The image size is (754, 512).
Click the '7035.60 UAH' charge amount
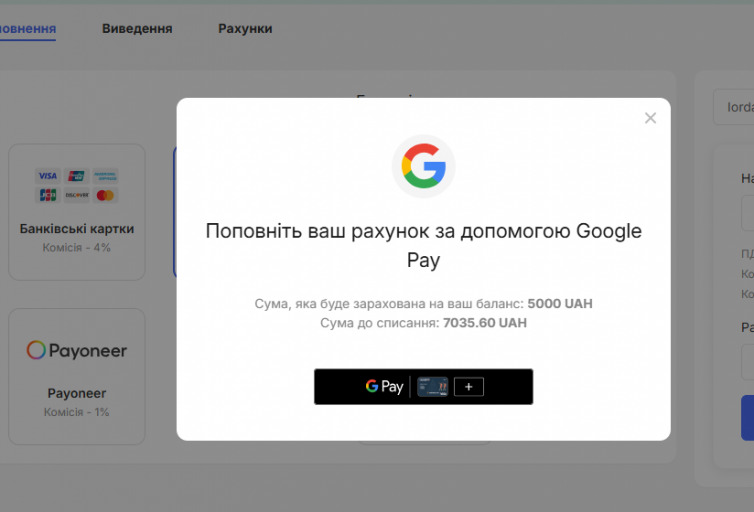coord(485,323)
